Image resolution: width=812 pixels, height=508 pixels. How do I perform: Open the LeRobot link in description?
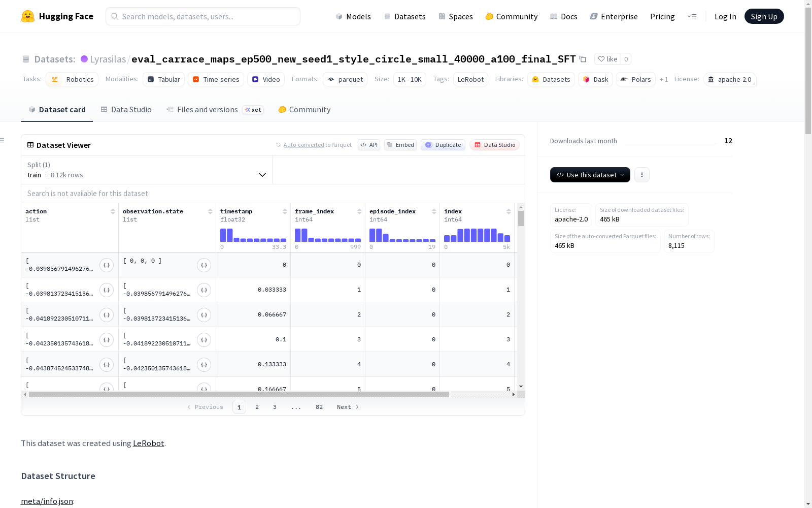click(x=148, y=443)
